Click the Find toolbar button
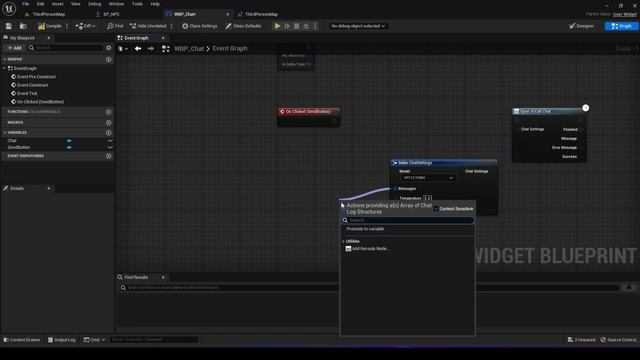 click(x=115, y=26)
